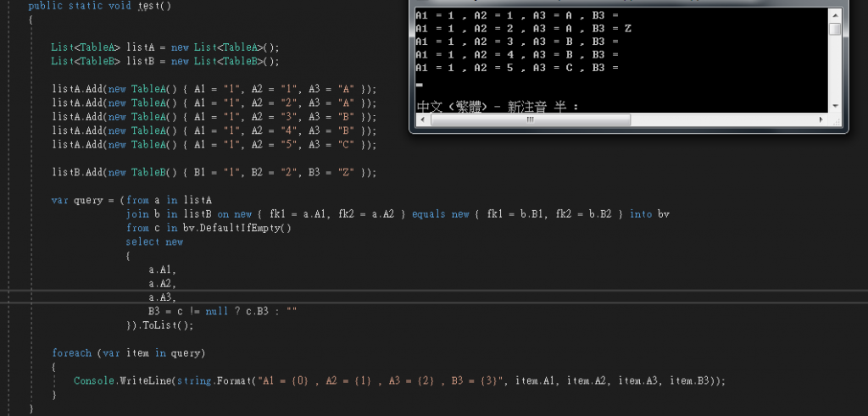Click the item.B3 argument in WriteLine
The height and width of the screenshot is (416, 868).
click(689, 380)
